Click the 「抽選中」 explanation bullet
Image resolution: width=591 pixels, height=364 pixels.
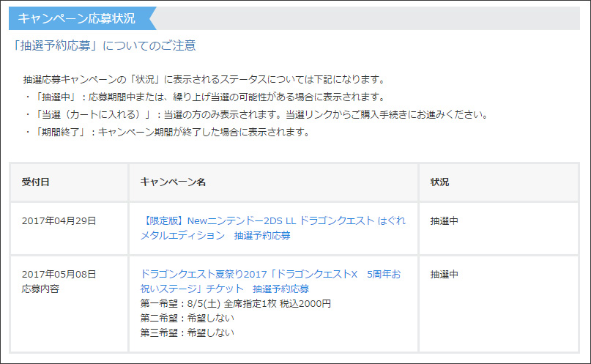pyautogui.click(x=205, y=97)
